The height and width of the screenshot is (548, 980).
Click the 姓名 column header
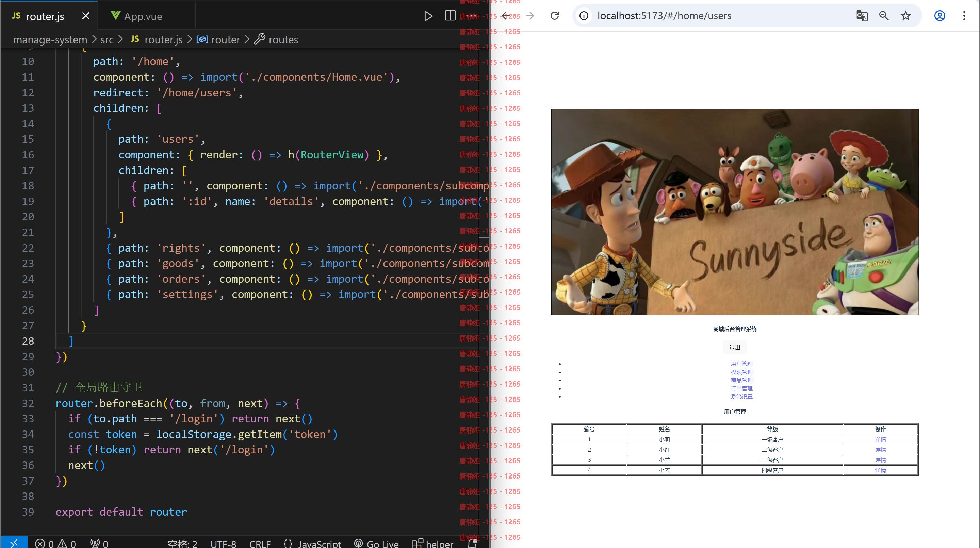pos(664,429)
